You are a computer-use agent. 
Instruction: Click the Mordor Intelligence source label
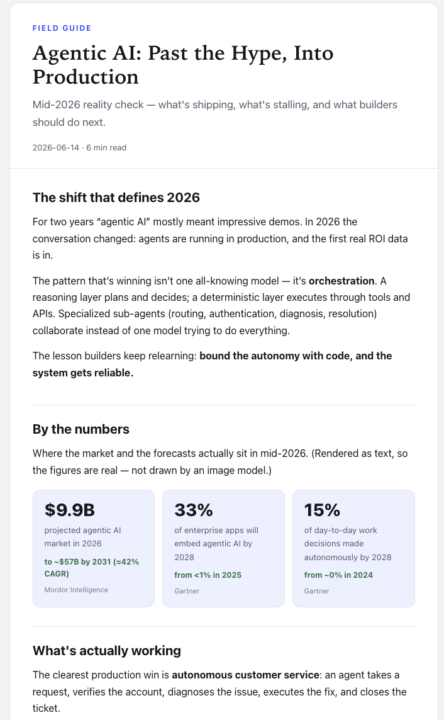click(x=76, y=590)
